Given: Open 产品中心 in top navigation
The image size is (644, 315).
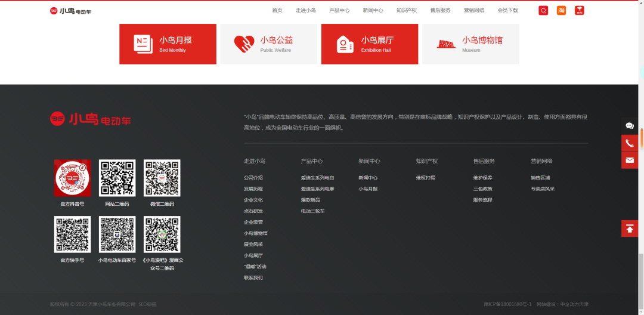Looking at the screenshot, I should coord(339,11).
